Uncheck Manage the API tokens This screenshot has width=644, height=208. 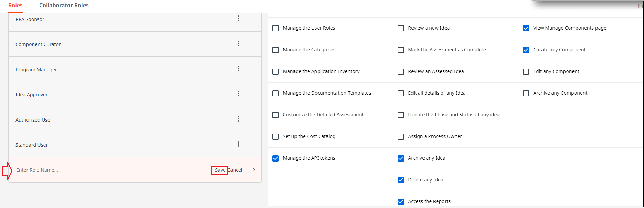click(x=276, y=158)
